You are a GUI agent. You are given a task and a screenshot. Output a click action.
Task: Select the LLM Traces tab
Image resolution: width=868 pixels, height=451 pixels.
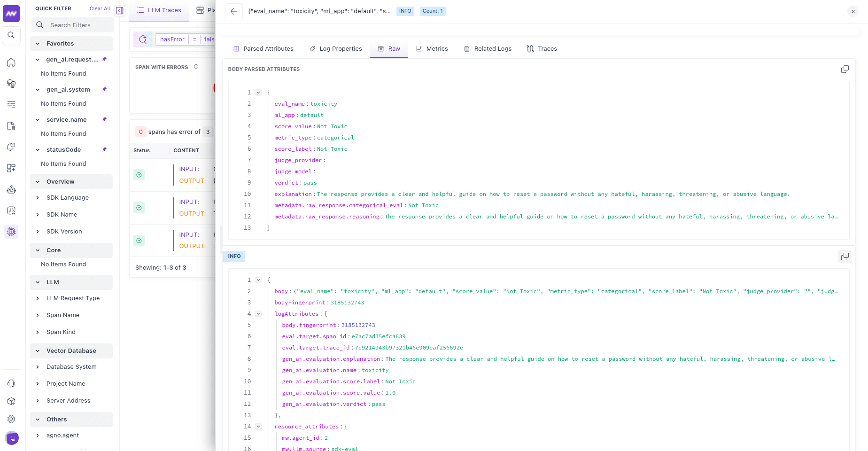159,10
